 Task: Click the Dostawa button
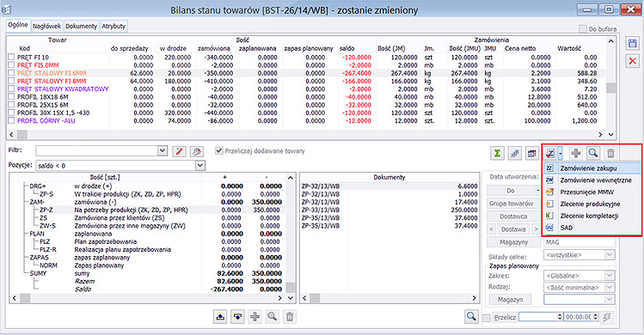pyautogui.click(x=513, y=228)
